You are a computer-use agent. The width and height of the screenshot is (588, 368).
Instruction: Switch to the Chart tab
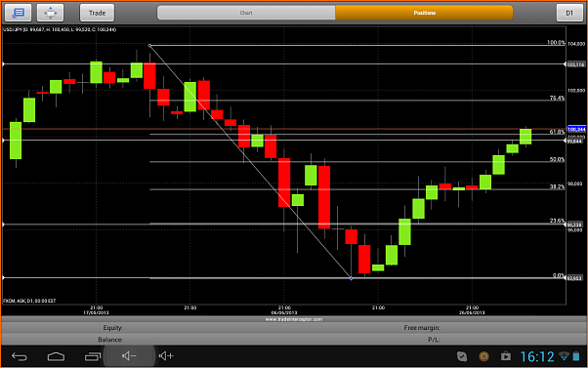[246, 13]
